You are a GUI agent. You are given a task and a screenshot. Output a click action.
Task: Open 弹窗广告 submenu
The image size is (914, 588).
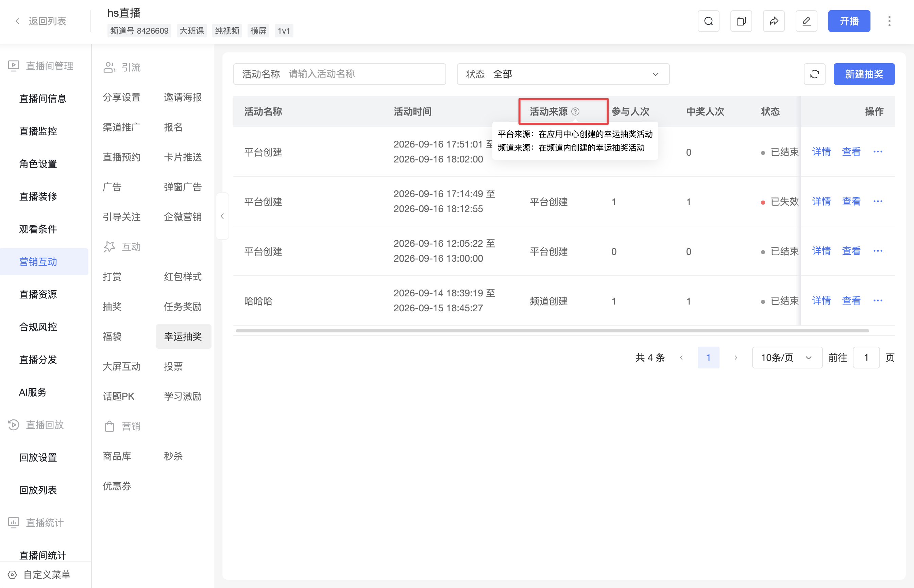(x=183, y=187)
